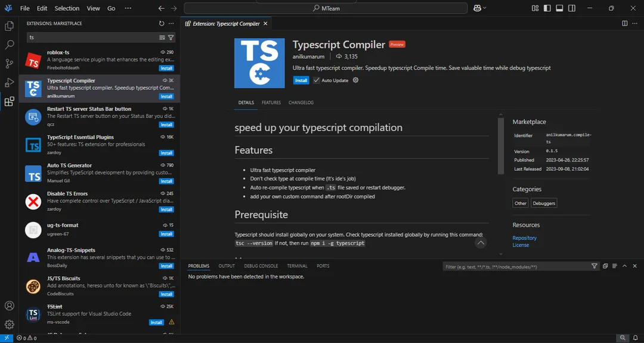This screenshot has width=644, height=343.
Task: Split the editor to the right
Action: pyautogui.click(x=625, y=23)
